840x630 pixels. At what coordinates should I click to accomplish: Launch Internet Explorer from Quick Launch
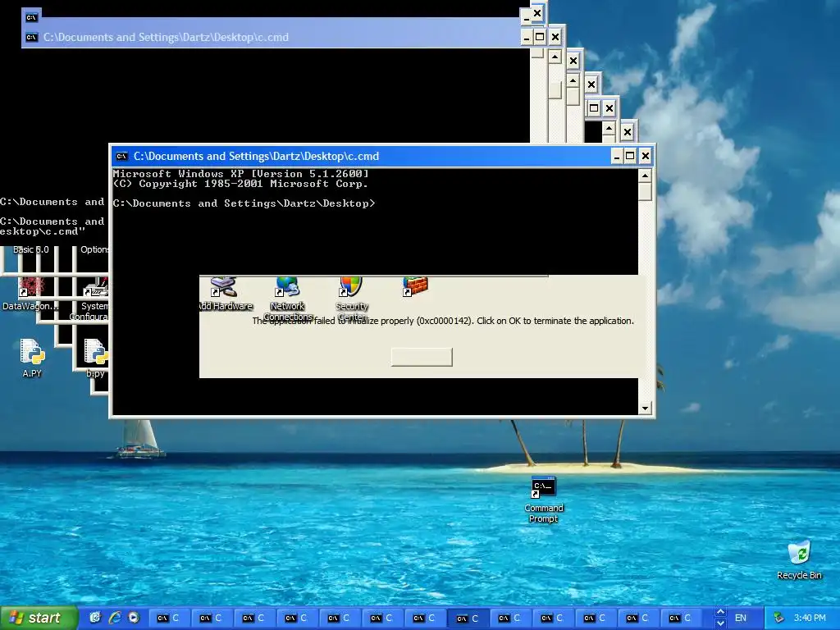coord(115,618)
